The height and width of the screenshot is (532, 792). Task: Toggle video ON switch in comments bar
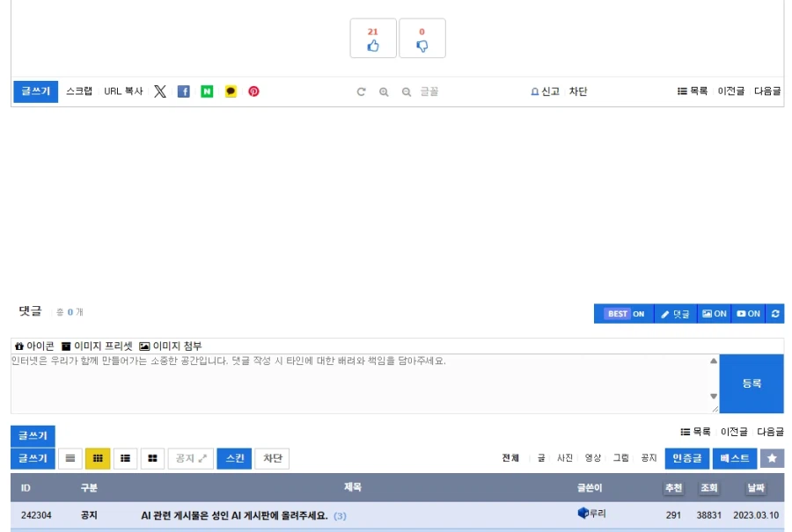(748, 314)
